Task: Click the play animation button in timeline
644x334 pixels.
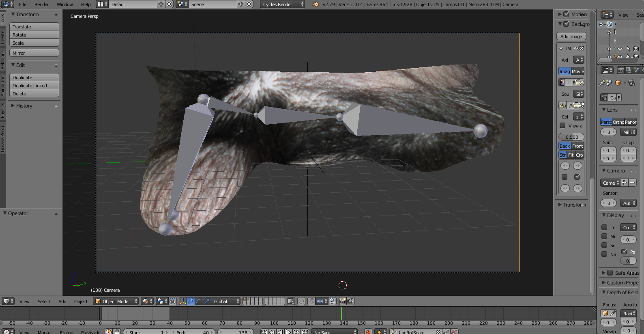Action: click(288, 332)
